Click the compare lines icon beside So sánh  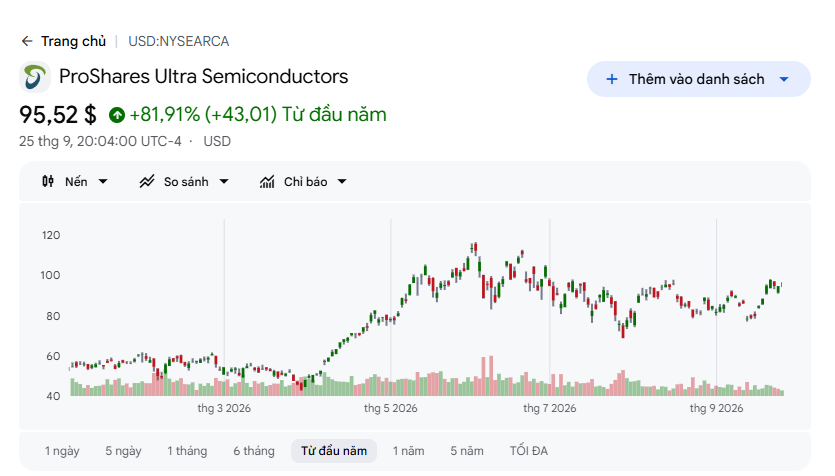click(147, 182)
